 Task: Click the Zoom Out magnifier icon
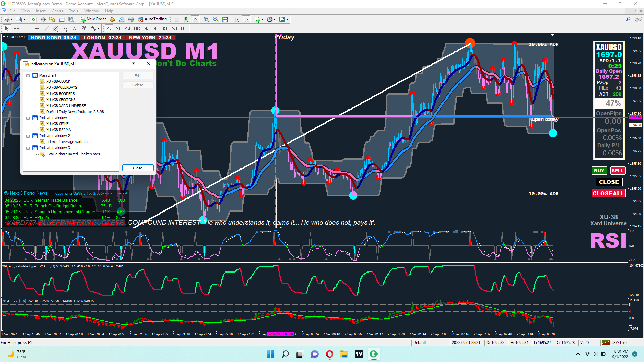216,19
